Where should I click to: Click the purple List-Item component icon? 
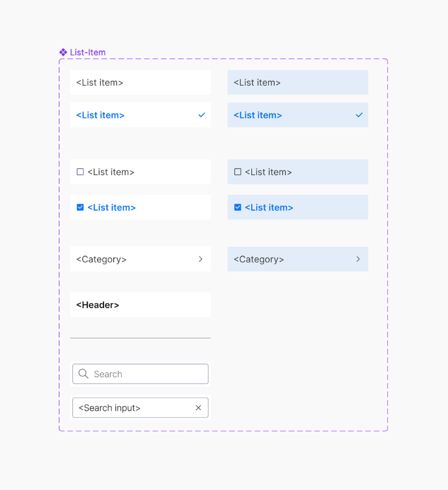click(63, 52)
